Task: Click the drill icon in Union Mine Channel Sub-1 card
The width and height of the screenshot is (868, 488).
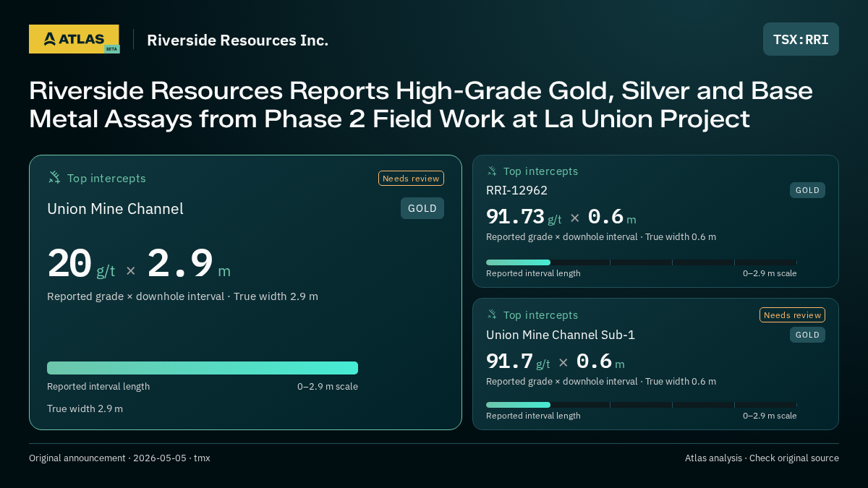Action: tap(492, 314)
